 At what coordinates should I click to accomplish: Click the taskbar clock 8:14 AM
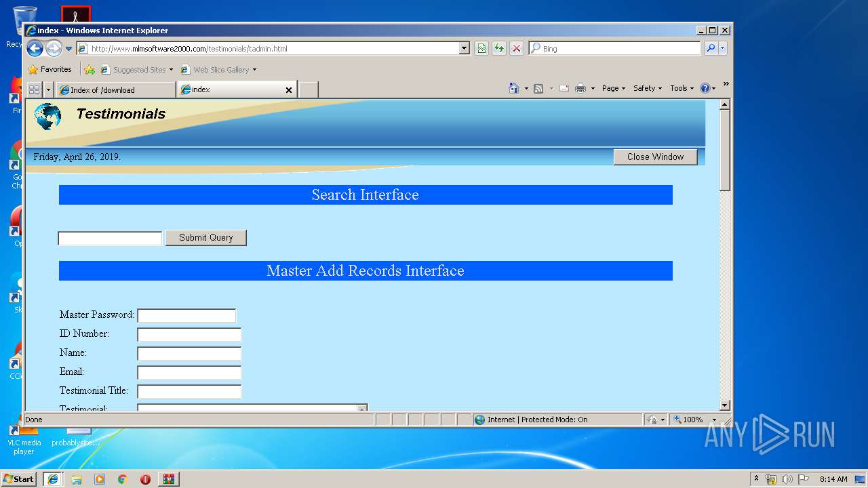pyautogui.click(x=833, y=479)
